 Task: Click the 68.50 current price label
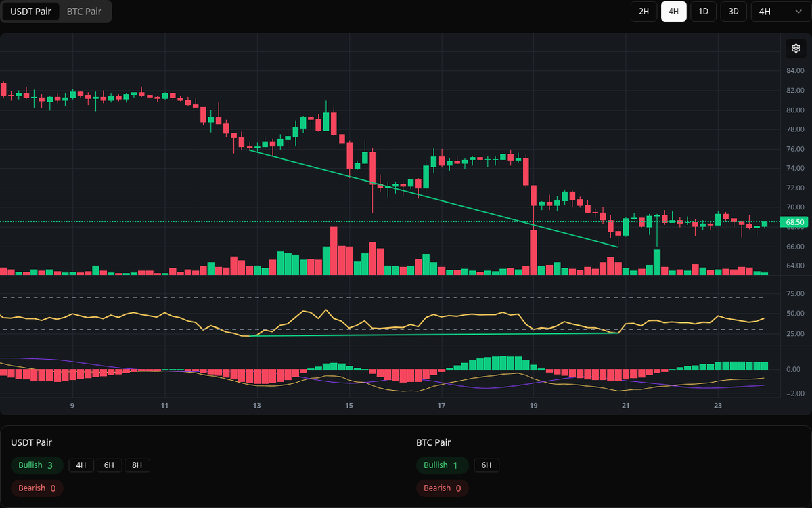point(794,222)
